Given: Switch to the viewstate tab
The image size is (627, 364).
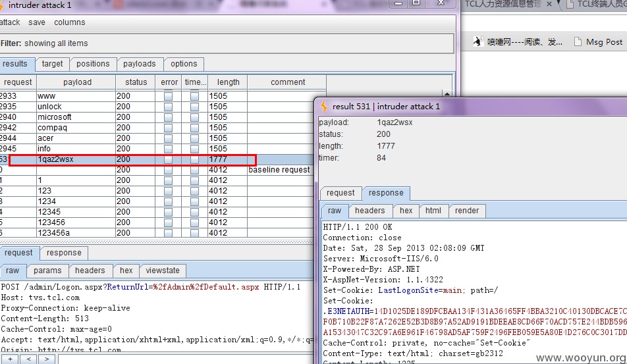Looking at the screenshot, I should (x=163, y=271).
